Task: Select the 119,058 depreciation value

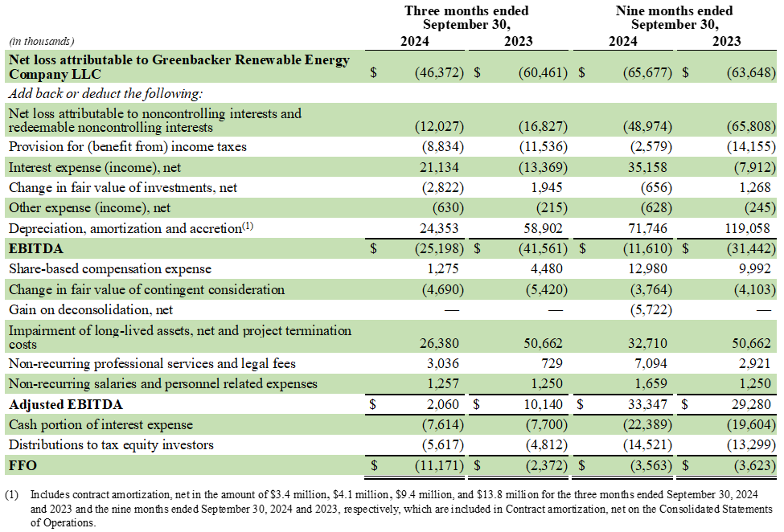Action: pos(748,228)
